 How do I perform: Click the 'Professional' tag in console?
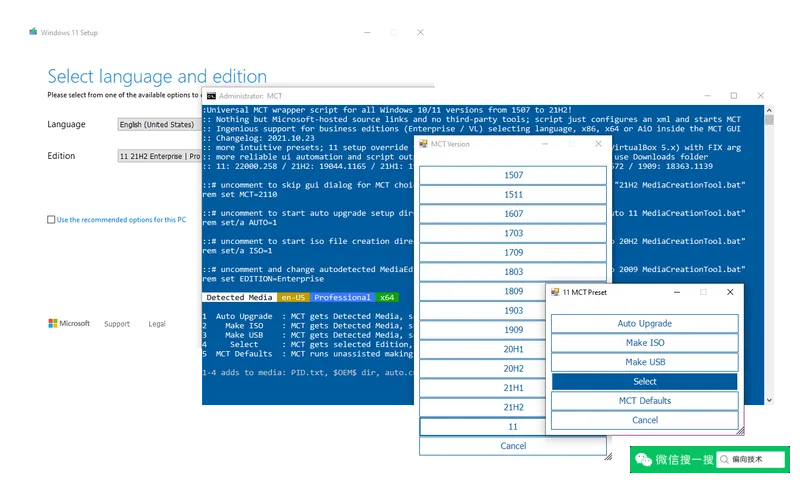pos(342,297)
